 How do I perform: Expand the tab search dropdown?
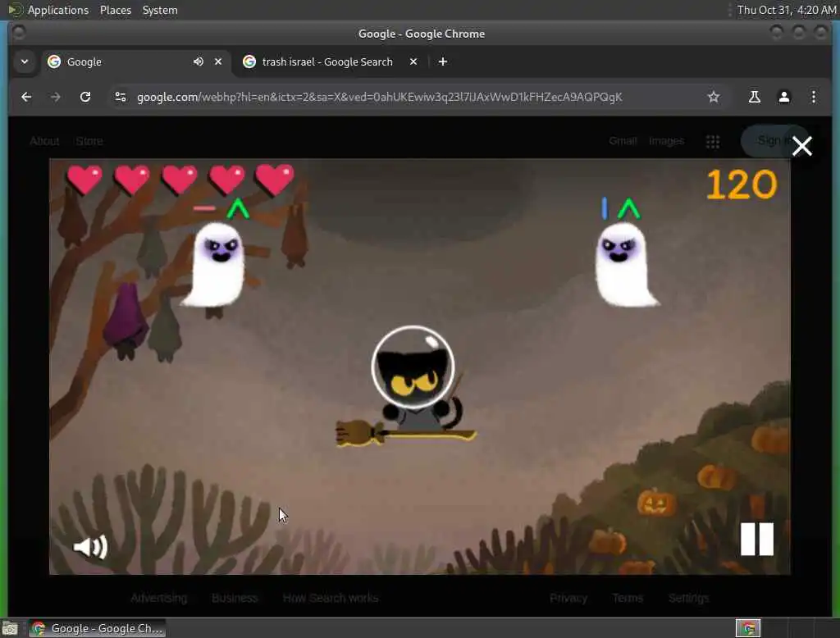point(25,62)
